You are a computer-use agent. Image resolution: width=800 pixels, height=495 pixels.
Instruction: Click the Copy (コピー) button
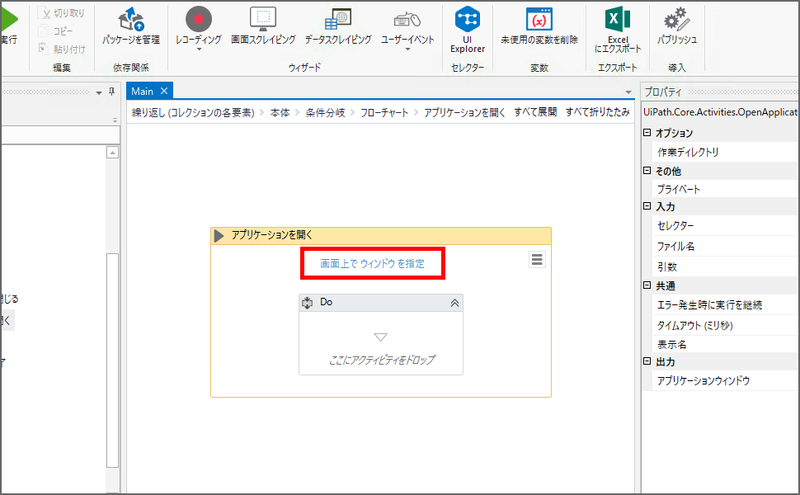[x=56, y=31]
